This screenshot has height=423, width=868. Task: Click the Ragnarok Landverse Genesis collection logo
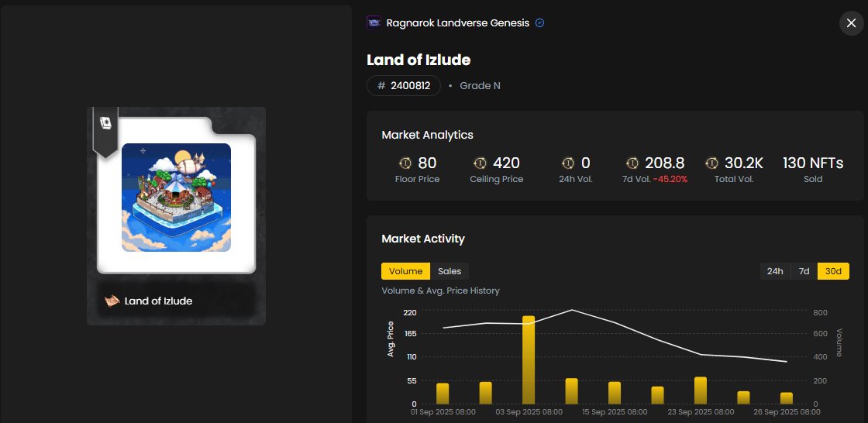374,22
